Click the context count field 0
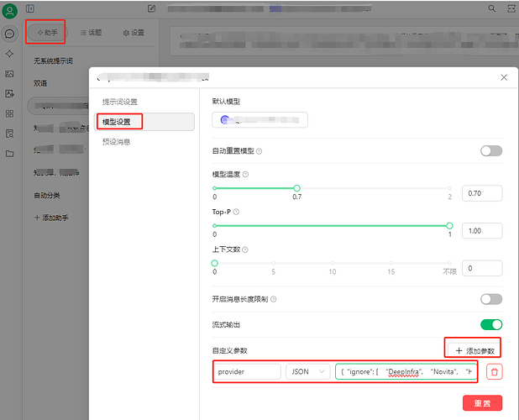Screen dimensions: 519x420 pyautogui.click(x=482, y=268)
